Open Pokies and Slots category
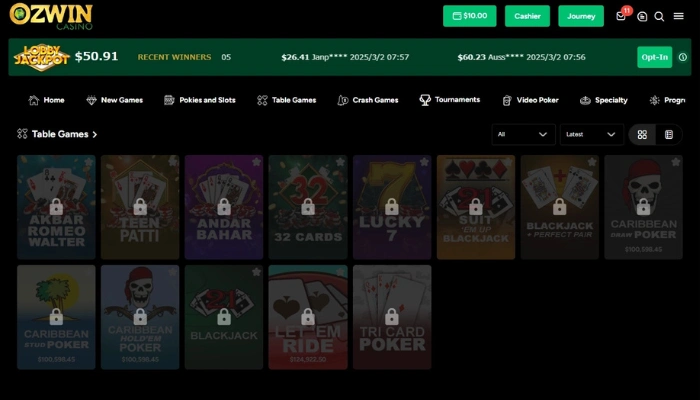The height and width of the screenshot is (400, 700). (200, 100)
